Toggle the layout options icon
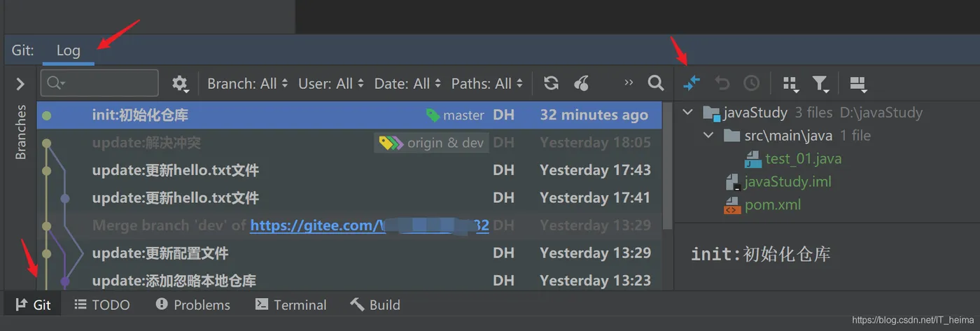The height and width of the screenshot is (331, 980). [x=858, y=84]
